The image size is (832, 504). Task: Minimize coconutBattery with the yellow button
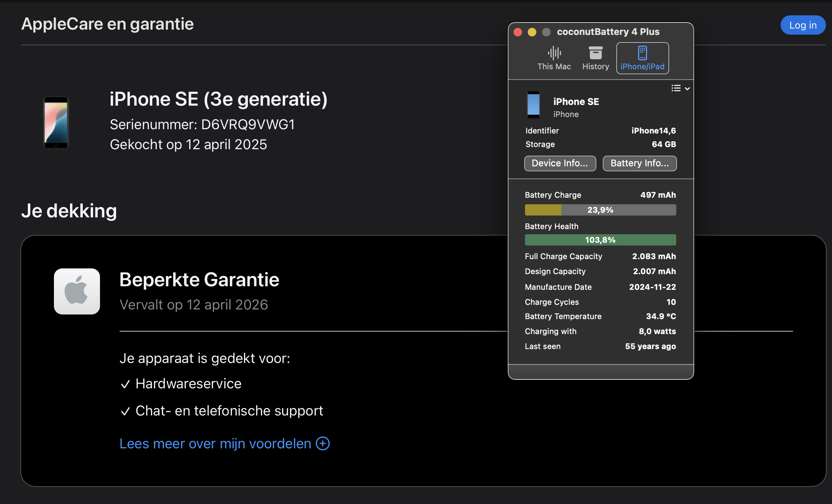click(x=532, y=32)
